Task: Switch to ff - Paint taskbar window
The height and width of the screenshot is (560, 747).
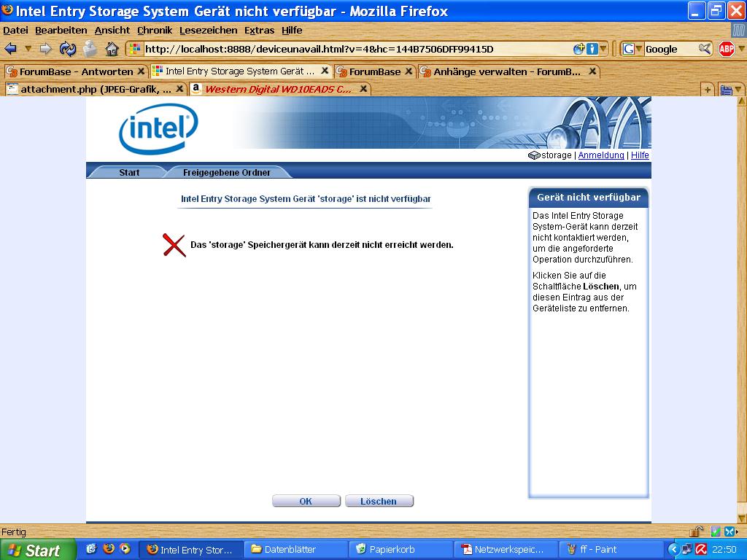Action: click(x=610, y=550)
